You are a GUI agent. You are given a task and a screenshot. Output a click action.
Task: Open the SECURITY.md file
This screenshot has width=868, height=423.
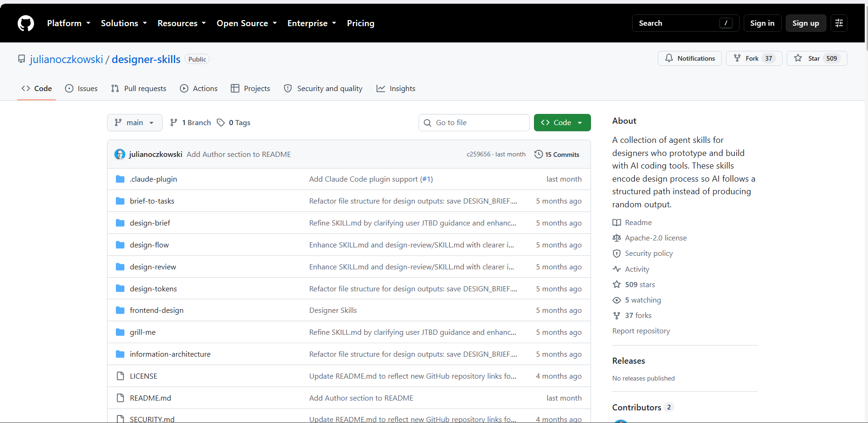click(152, 419)
